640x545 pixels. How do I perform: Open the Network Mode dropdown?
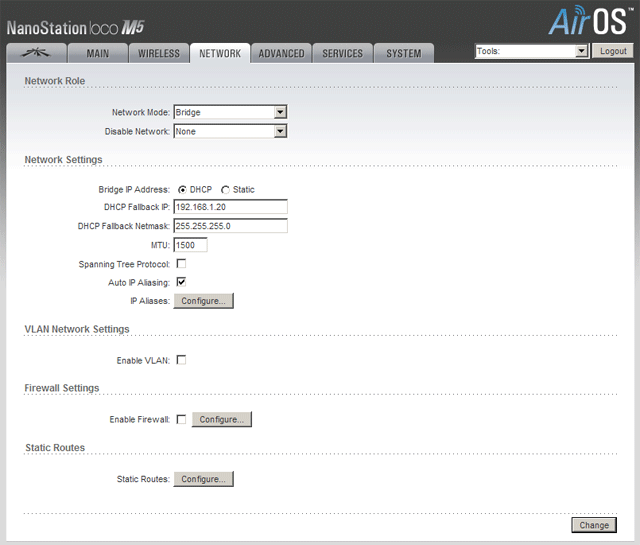pos(230,112)
